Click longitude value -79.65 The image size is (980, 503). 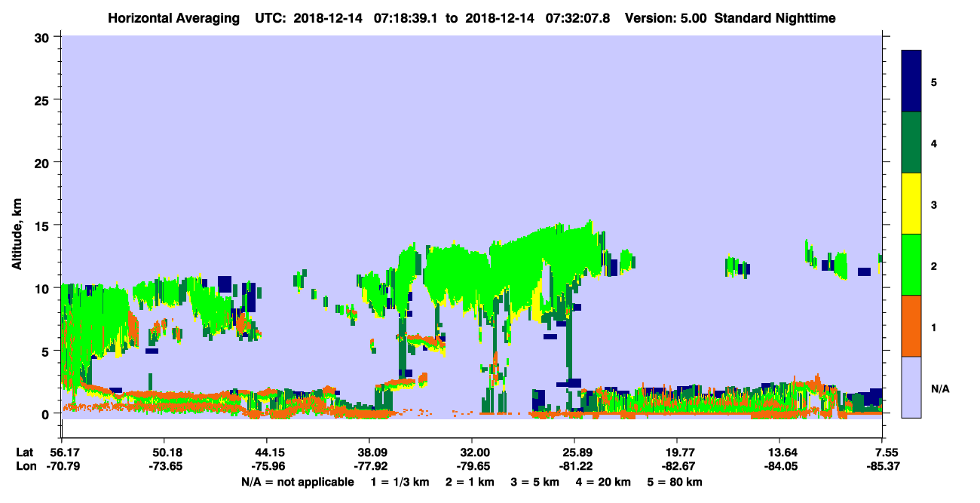click(472, 466)
